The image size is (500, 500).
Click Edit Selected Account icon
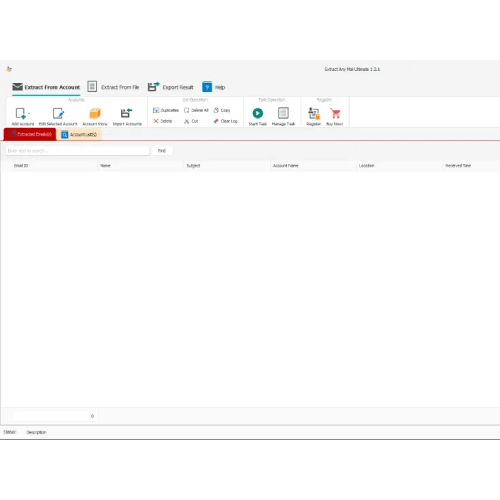[x=58, y=113]
